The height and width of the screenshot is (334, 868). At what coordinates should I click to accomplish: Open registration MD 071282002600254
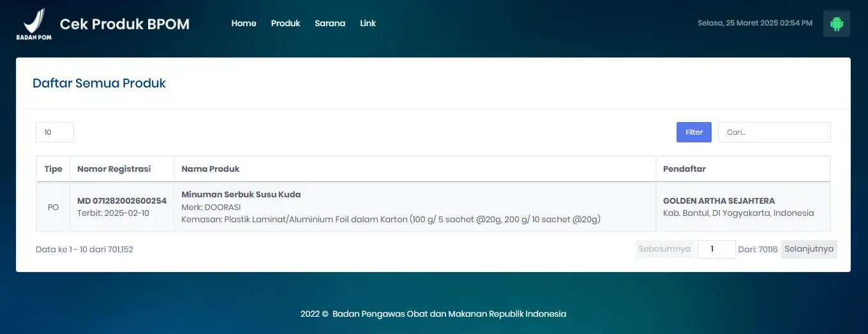point(122,201)
